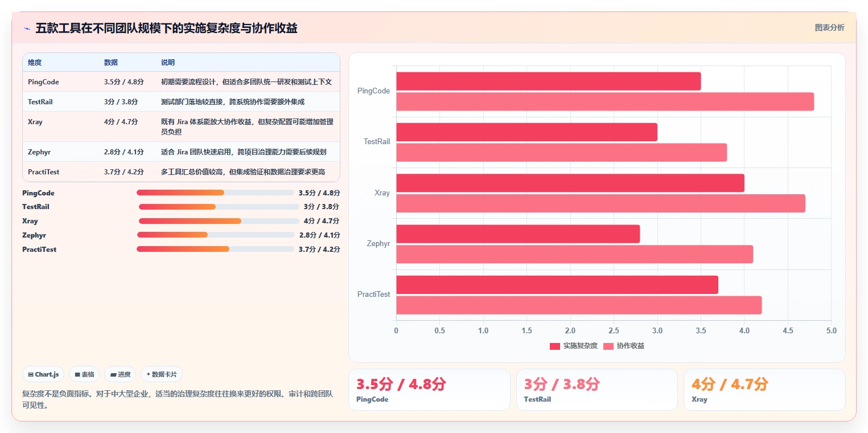Select the Chart.js chip
The image size is (868, 433).
(x=44, y=374)
